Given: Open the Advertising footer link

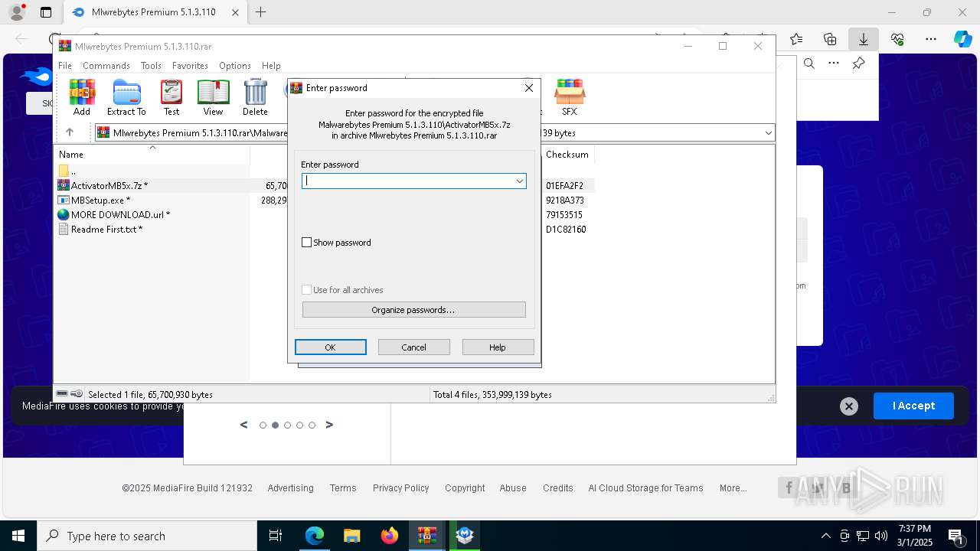Looking at the screenshot, I should coord(290,488).
